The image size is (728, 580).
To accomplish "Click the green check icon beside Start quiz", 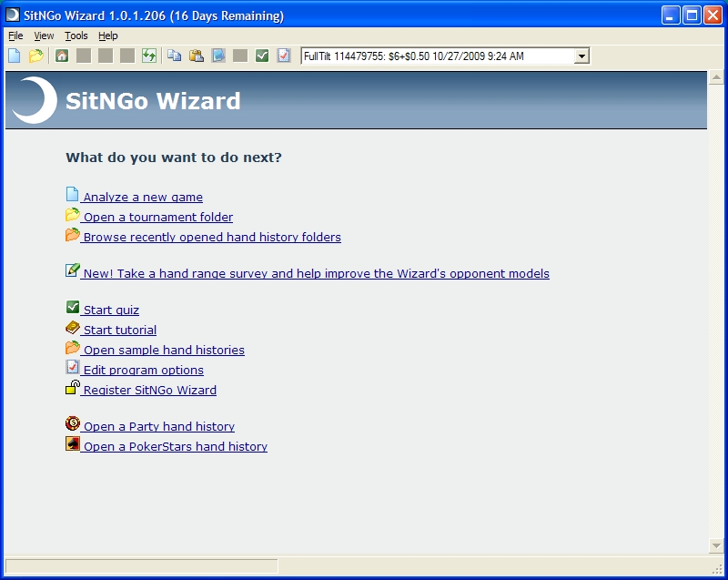I will (x=73, y=307).
